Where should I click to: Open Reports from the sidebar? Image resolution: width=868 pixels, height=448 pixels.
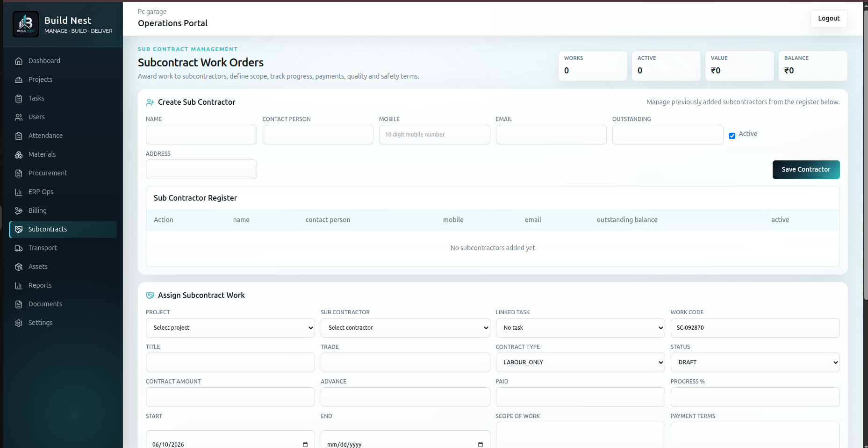(x=63, y=285)
